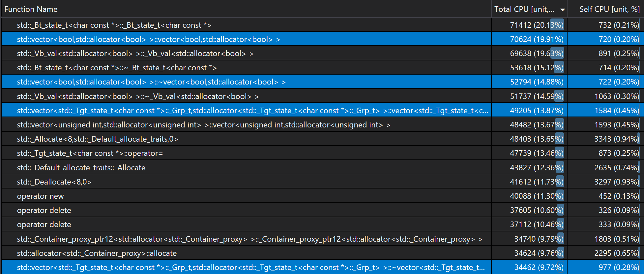
Task: Select the std::vector<unsigned int> constructor row
Action: click(x=203, y=125)
